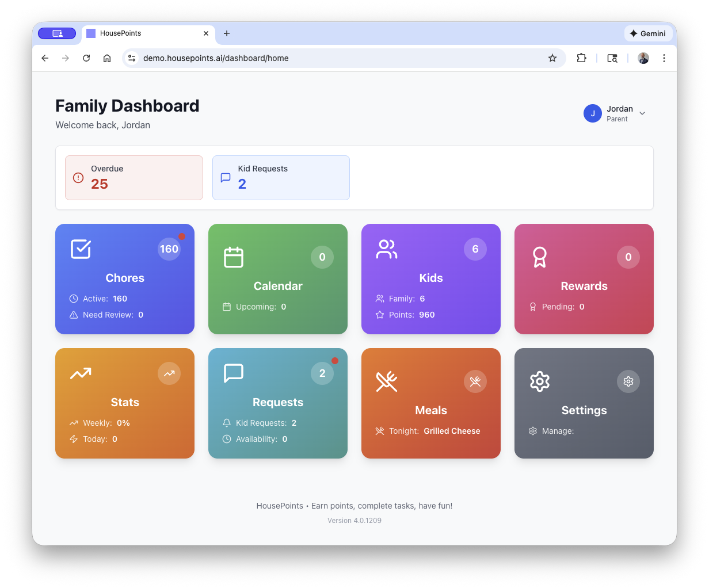709x588 pixels.
Task: Click the Kid Requests 2 summary card
Action: 281,178
